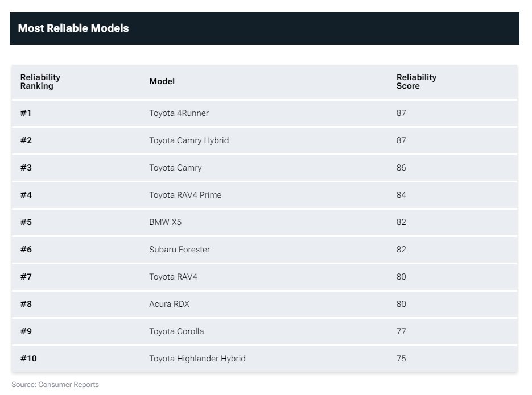Select the Reliability Ranking column header

tap(40, 81)
